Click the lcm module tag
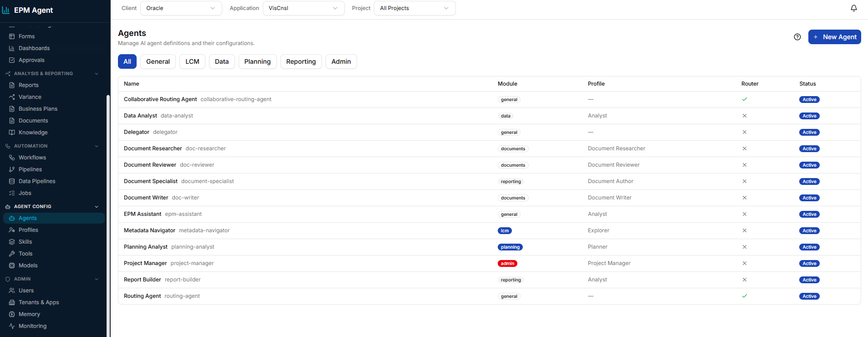 coord(505,231)
